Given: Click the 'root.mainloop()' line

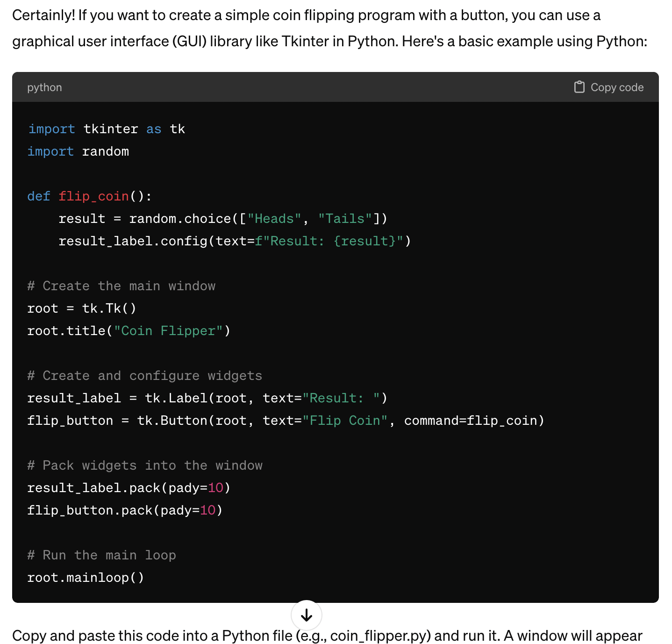Looking at the screenshot, I should click(86, 578).
